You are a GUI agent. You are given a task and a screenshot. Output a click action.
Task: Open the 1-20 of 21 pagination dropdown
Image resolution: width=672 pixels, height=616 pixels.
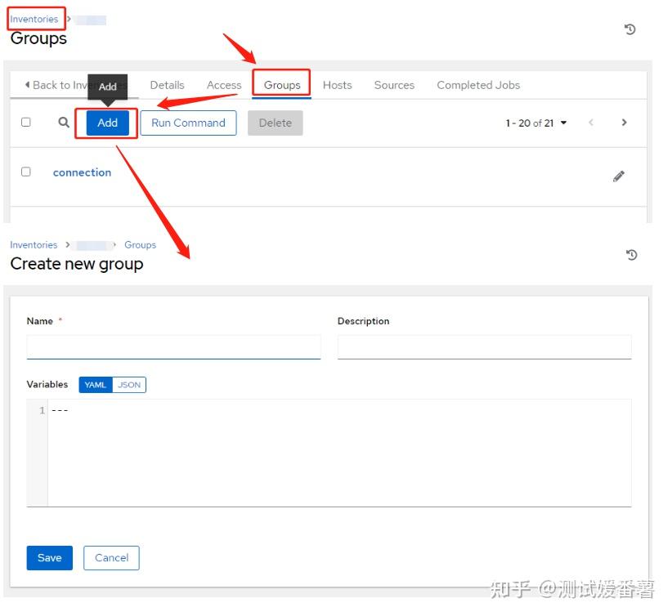click(x=536, y=122)
